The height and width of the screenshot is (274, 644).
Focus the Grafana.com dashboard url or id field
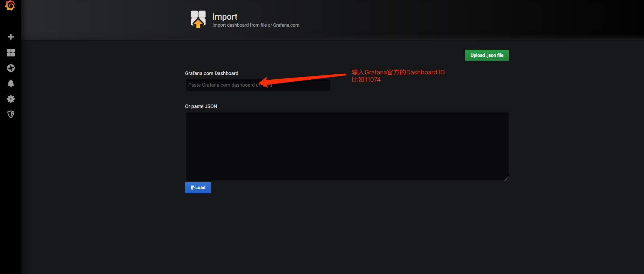pyautogui.click(x=258, y=85)
